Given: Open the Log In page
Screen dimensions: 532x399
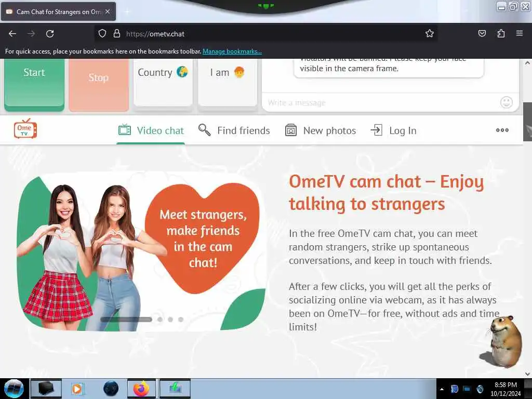Looking at the screenshot, I should click(394, 130).
